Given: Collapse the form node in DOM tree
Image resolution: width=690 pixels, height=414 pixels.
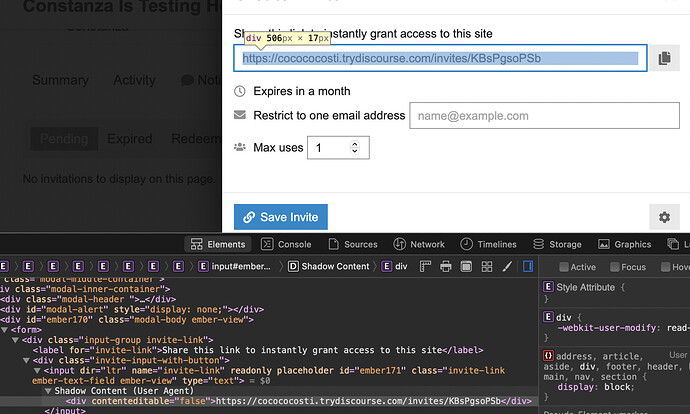Looking at the screenshot, I should (4, 330).
